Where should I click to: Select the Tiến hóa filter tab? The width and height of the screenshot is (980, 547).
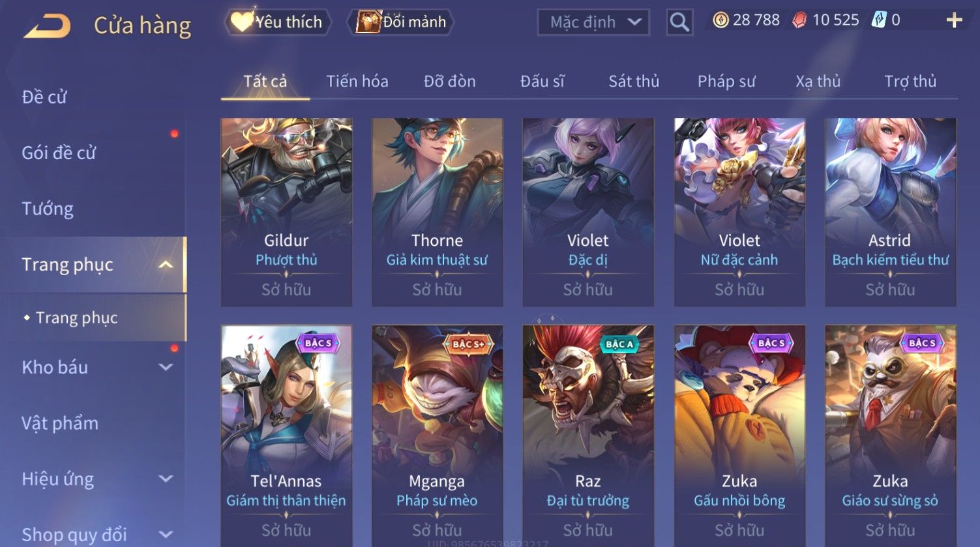[357, 81]
